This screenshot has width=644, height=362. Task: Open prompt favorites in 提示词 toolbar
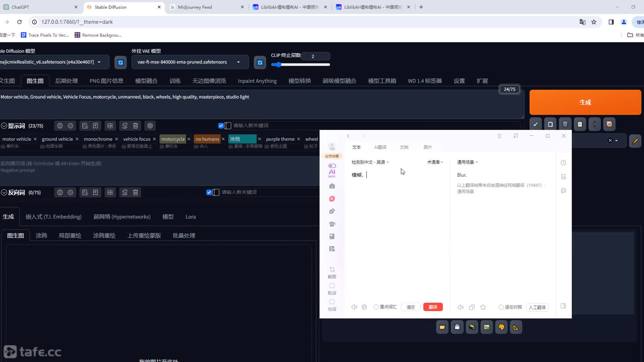(x=96, y=126)
